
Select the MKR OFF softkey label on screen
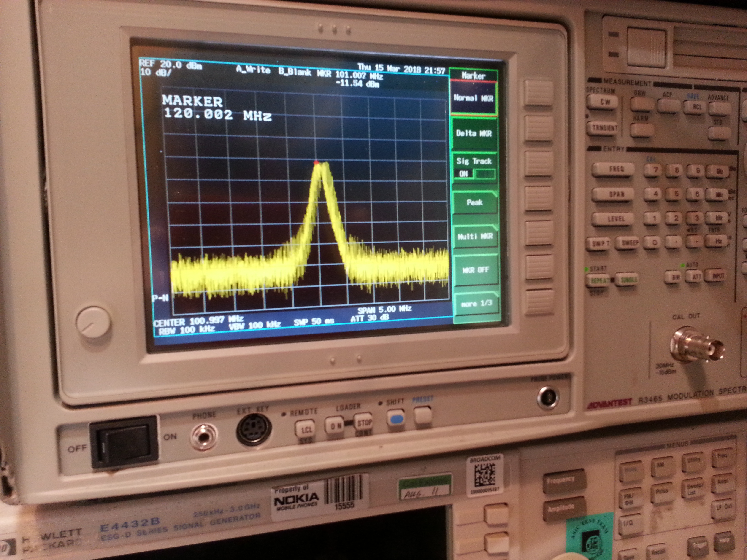(476, 270)
